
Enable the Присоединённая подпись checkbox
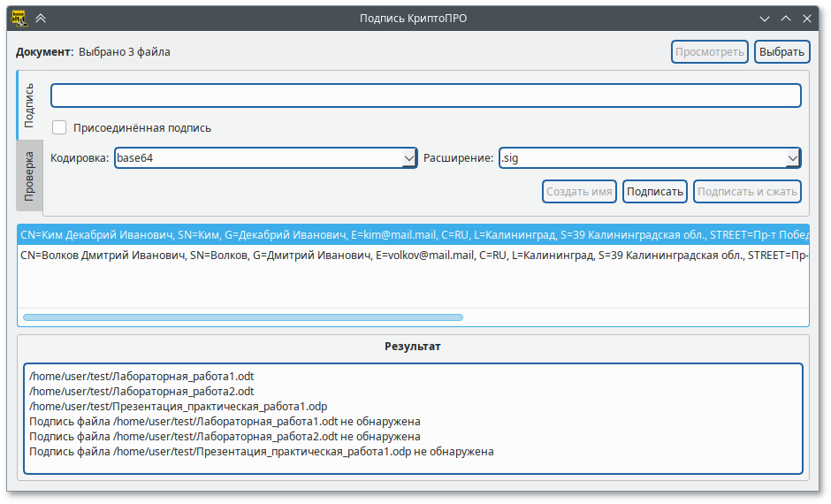59,127
